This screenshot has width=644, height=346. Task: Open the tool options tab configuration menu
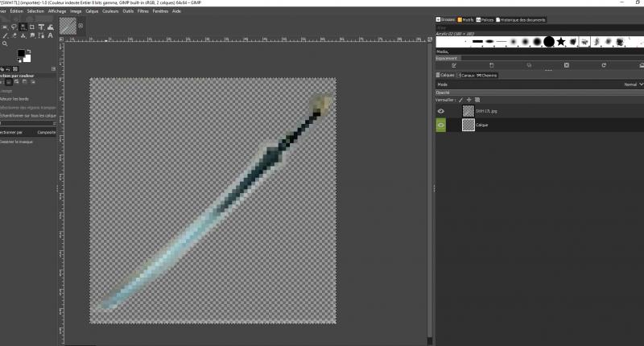click(53, 69)
